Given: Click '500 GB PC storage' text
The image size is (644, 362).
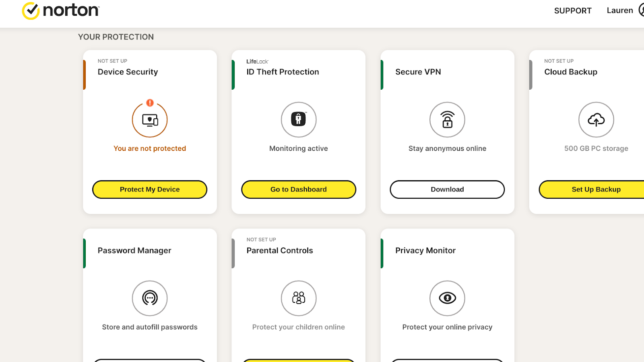Looking at the screenshot, I should pos(596,148).
